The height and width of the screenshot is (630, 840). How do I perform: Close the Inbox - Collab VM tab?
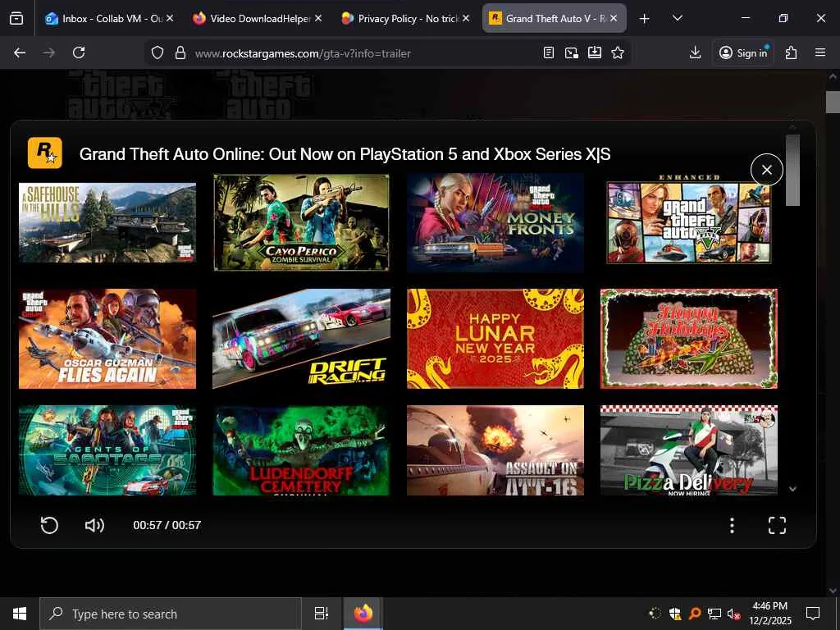point(170,18)
